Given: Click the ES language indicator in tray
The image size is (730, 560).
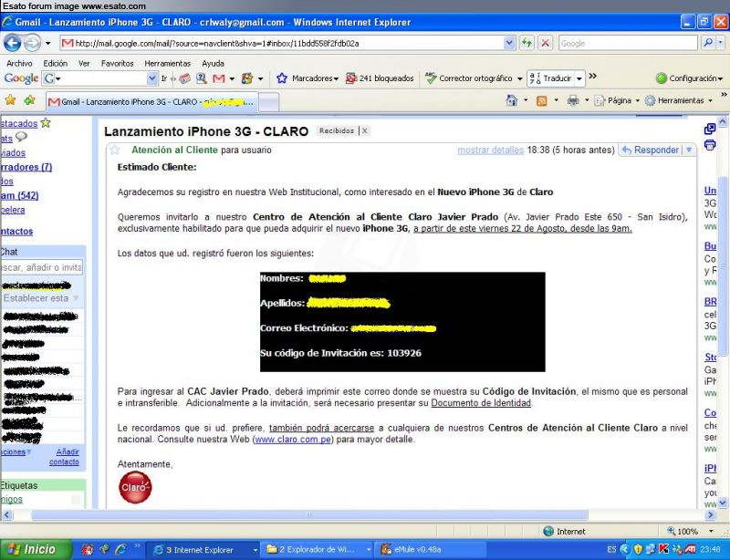Looking at the screenshot, I should [611, 550].
